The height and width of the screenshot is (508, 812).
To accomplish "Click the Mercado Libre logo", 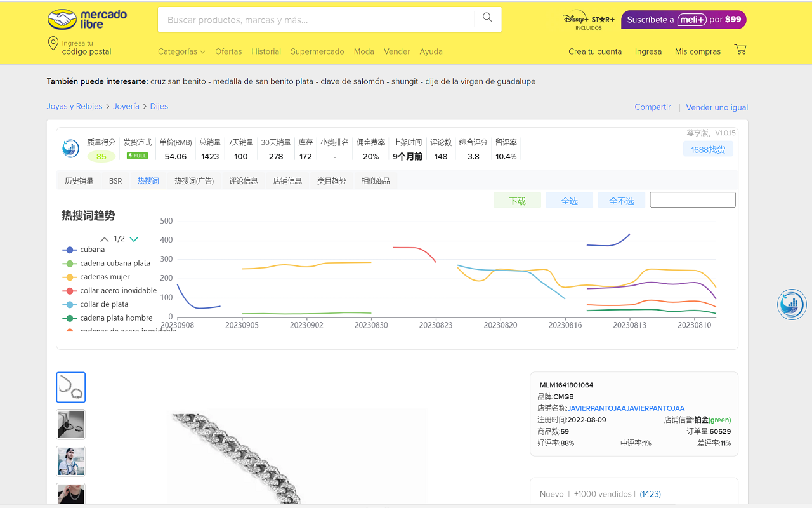I will click(x=87, y=19).
